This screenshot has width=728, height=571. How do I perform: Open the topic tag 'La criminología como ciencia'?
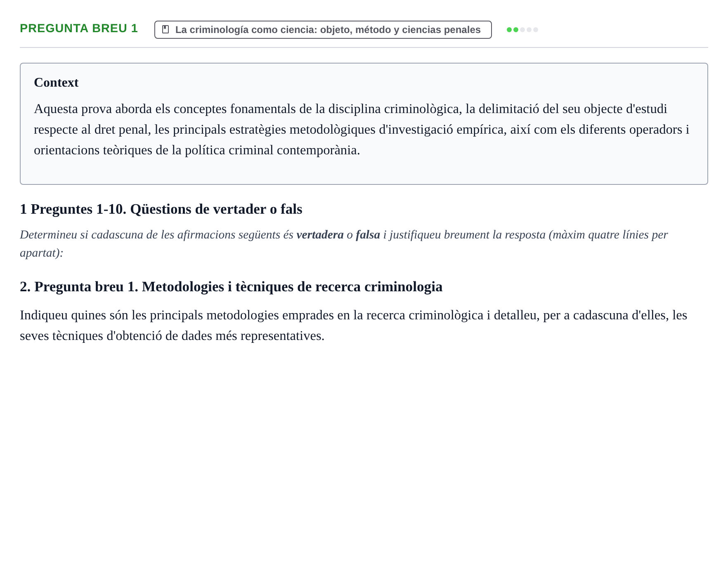[x=323, y=30]
